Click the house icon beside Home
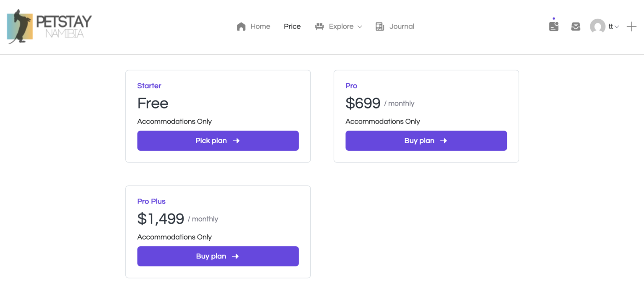 (x=241, y=27)
